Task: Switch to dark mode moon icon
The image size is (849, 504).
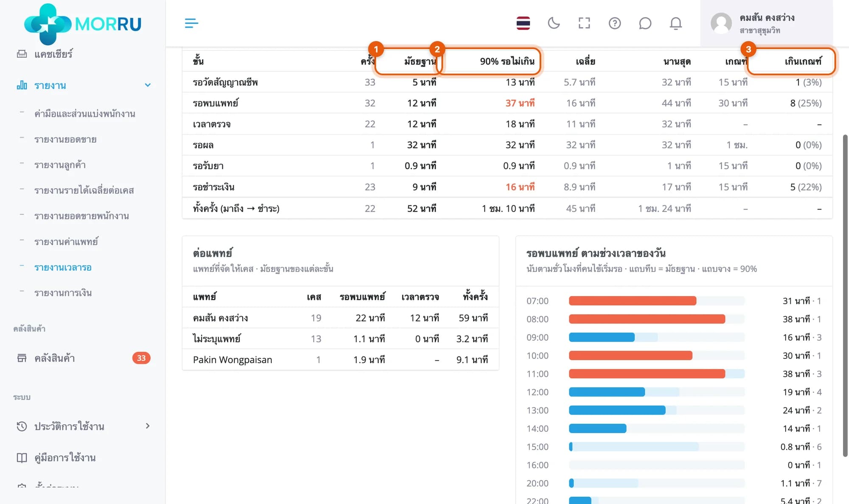Action: pos(554,23)
